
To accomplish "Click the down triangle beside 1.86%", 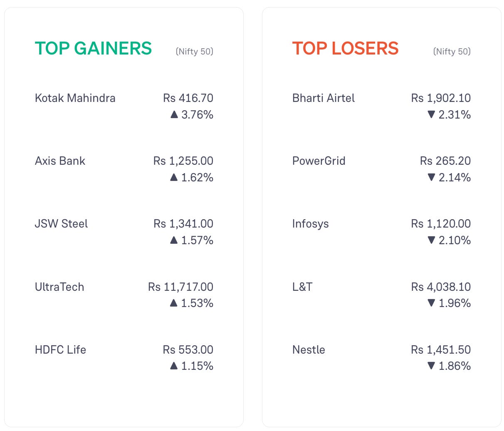I will point(432,366).
